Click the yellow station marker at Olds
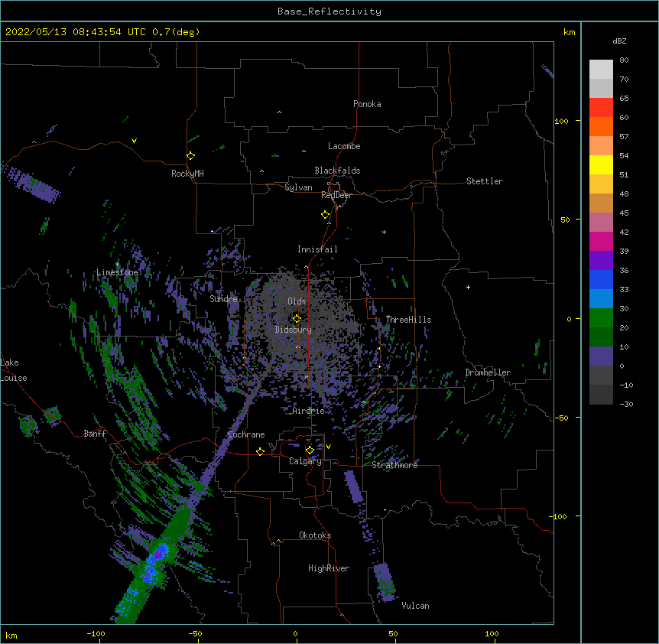The image size is (659, 644). coord(297,319)
